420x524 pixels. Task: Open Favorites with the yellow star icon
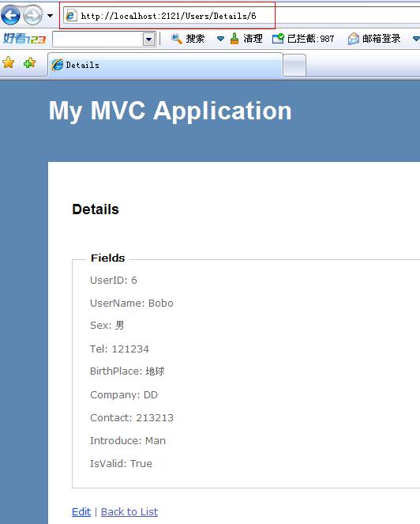(x=9, y=62)
